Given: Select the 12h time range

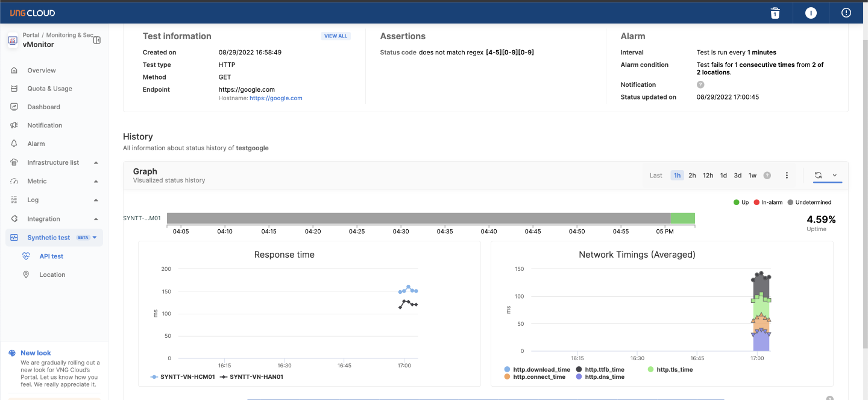Looking at the screenshot, I should tap(708, 176).
